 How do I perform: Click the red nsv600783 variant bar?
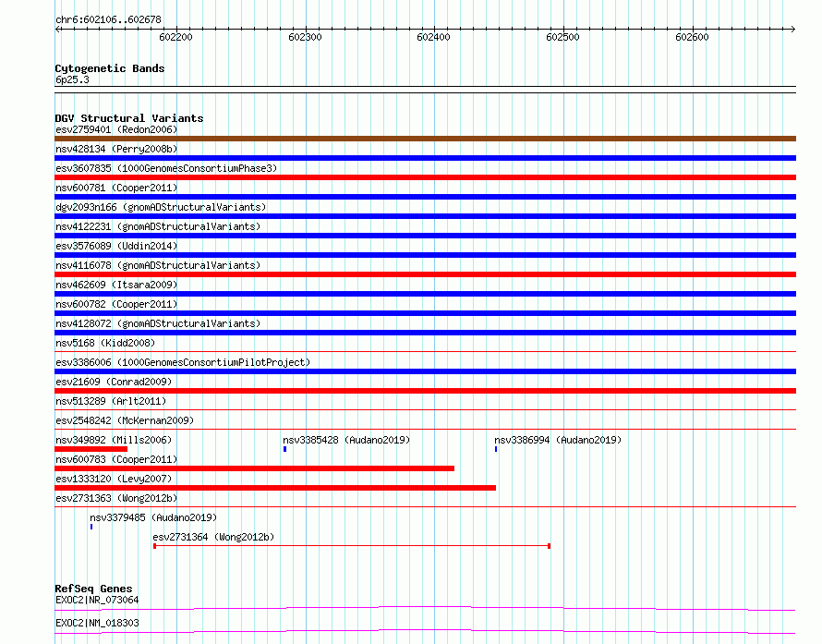(254, 468)
